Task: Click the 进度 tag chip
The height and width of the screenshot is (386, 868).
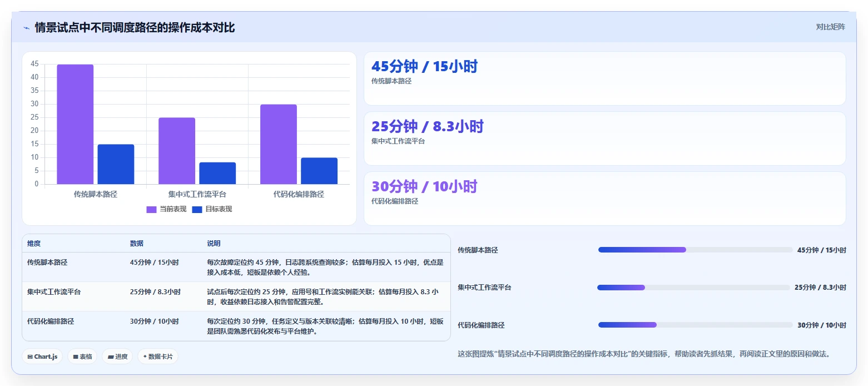Action: click(x=117, y=357)
